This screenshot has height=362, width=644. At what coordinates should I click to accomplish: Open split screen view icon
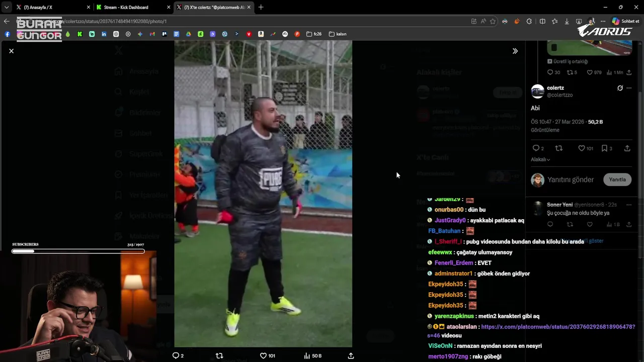click(542, 21)
